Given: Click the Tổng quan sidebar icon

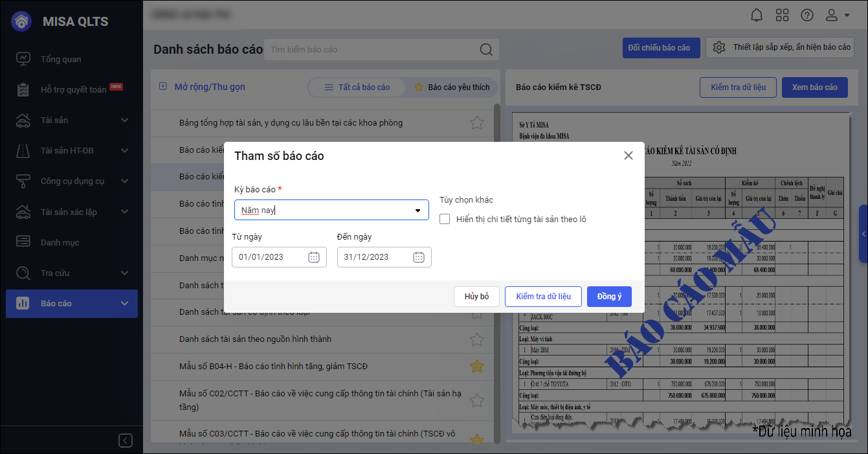Looking at the screenshot, I should point(23,59).
